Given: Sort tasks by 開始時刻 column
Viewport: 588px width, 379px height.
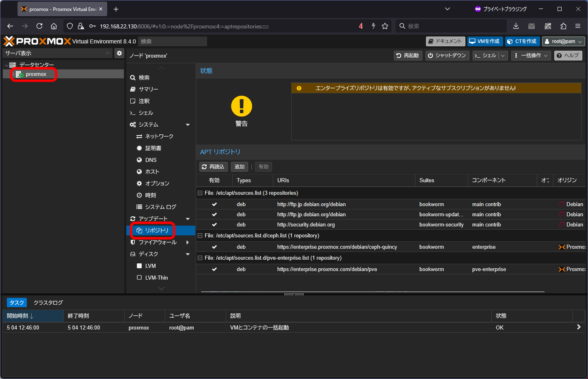Looking at the screenshot, I should [33, 316].
